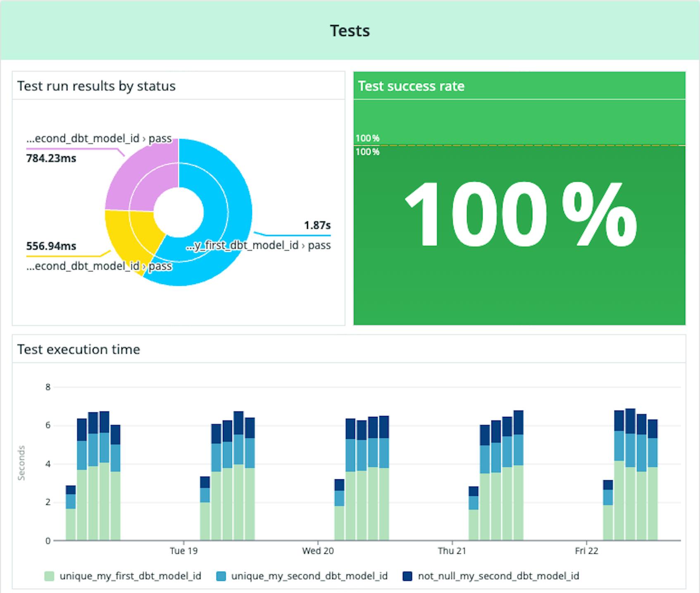Open the "Test success rate" panel title
Image resolution: width=700 pixels, height=593 pixels.
[411, 86]
